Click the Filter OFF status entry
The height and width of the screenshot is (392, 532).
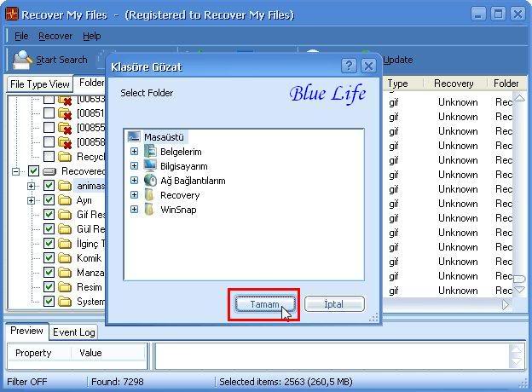(27, 382)
